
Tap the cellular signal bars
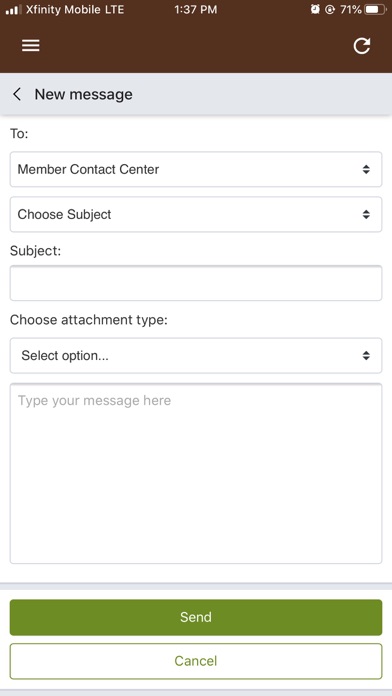point(13,9)
